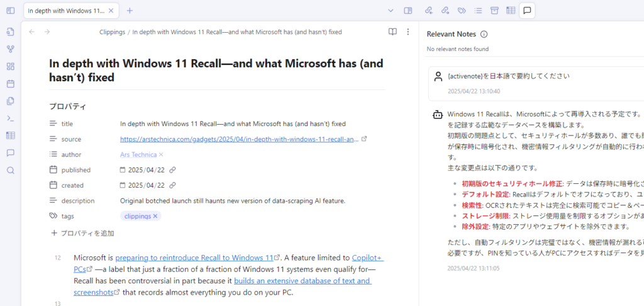The image size is (644, 306).
Task: Click the link icon next to created date
Action: (173, 185)
